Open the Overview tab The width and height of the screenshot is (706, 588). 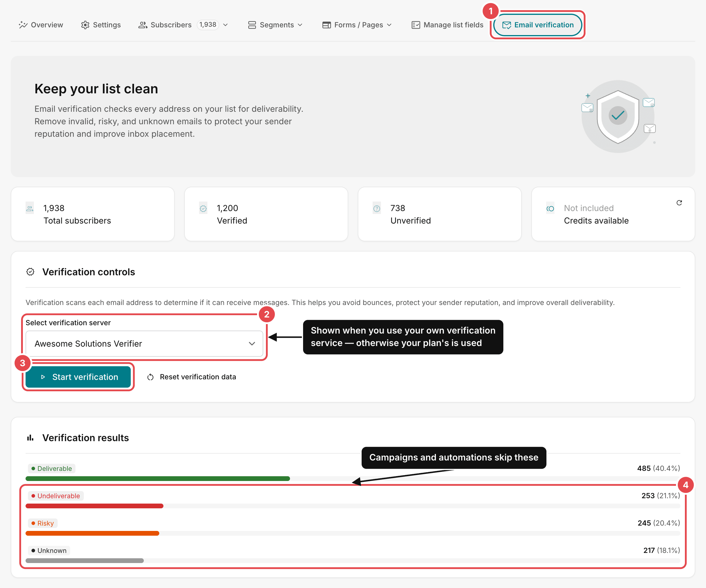41,25
